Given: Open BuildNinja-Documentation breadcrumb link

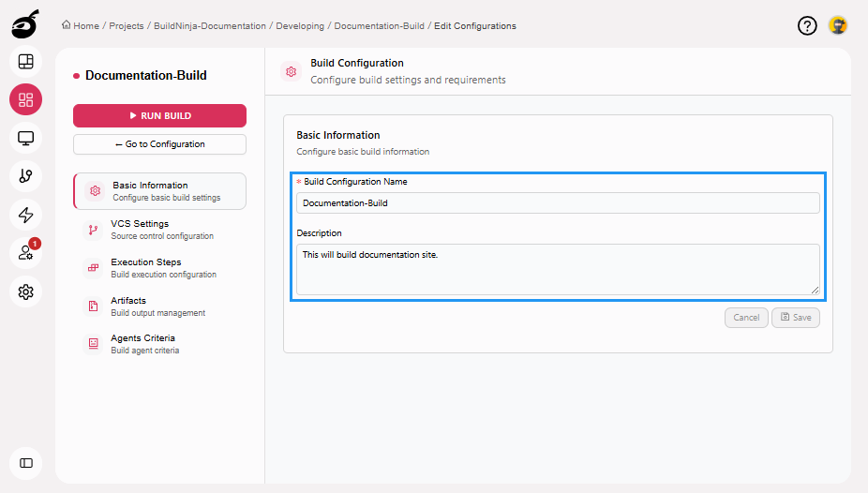Looking at the screenshot, I should pyautogui.click(x=210, y=26).
